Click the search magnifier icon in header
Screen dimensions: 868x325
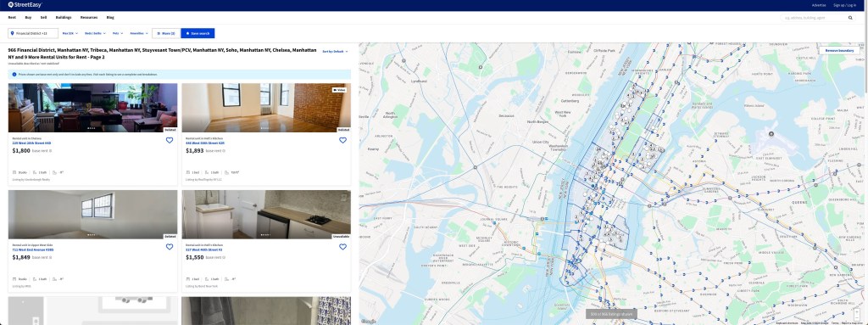[850, 18]
